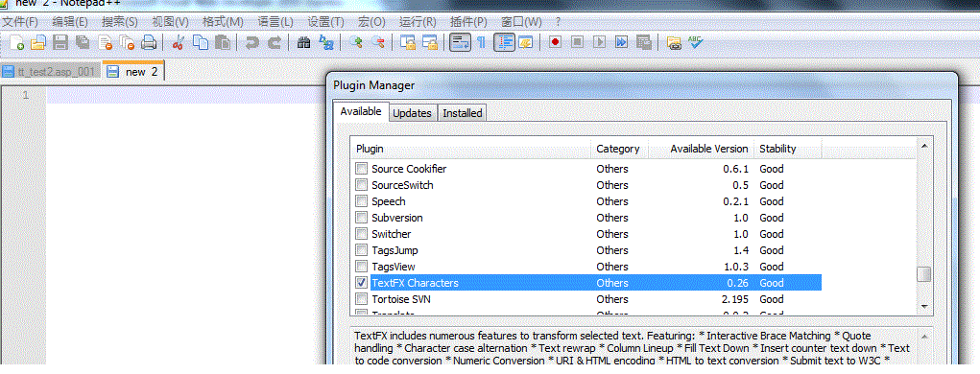980x374 pixels.
Task: Click the ABC spell-check icon
Action: (695, 42)
